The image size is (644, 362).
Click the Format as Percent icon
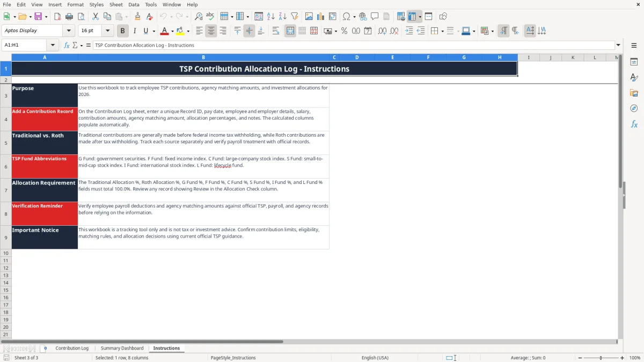(x=344, y=31)
